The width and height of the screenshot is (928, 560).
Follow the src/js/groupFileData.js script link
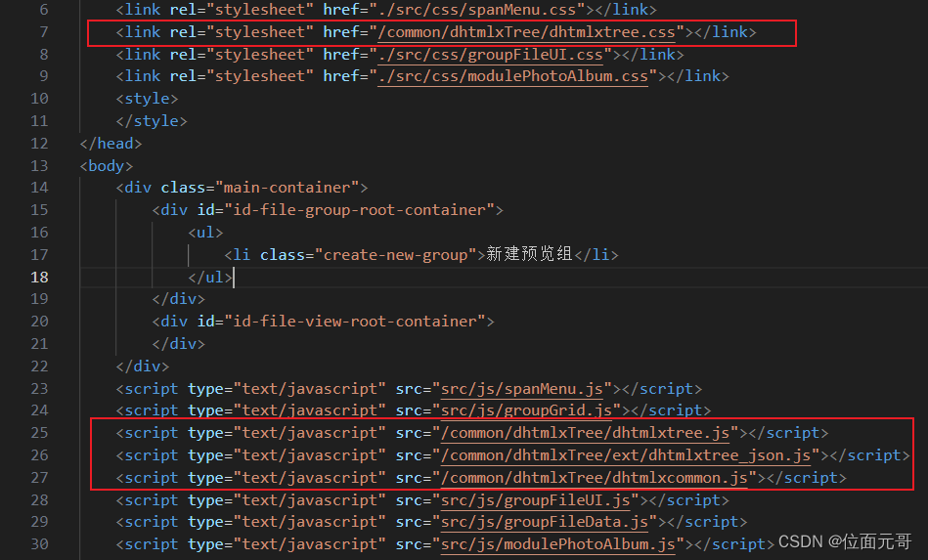545,522
